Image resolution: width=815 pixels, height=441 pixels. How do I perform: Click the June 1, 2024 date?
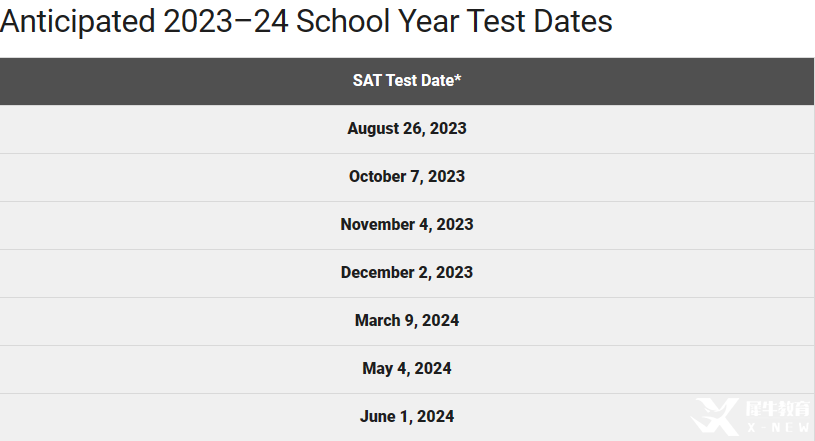[x=407, y=417]
